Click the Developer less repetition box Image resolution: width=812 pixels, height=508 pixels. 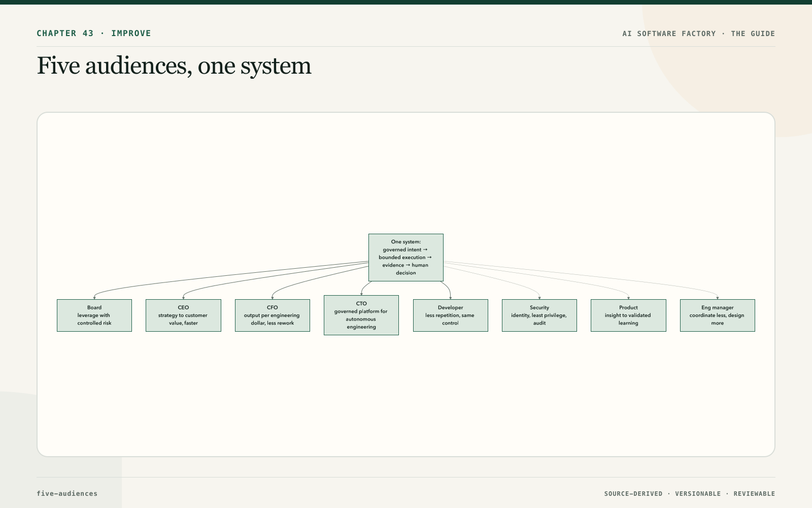(451, 315)
